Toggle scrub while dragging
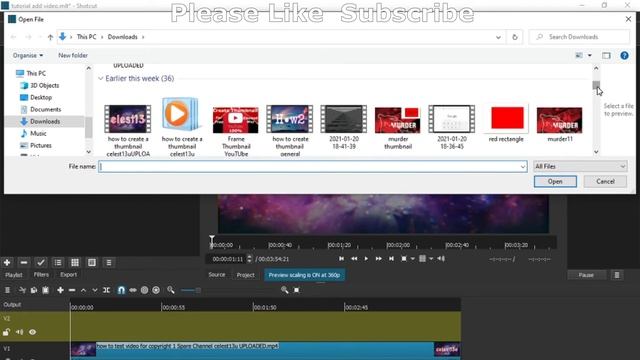Image resolution: width=640 pixels, height=360 pixels. [133, 290]
